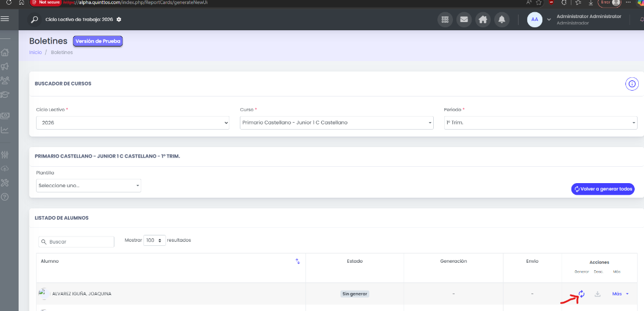Click the home icon in top bar
The image size is (644, 311).
483,19
